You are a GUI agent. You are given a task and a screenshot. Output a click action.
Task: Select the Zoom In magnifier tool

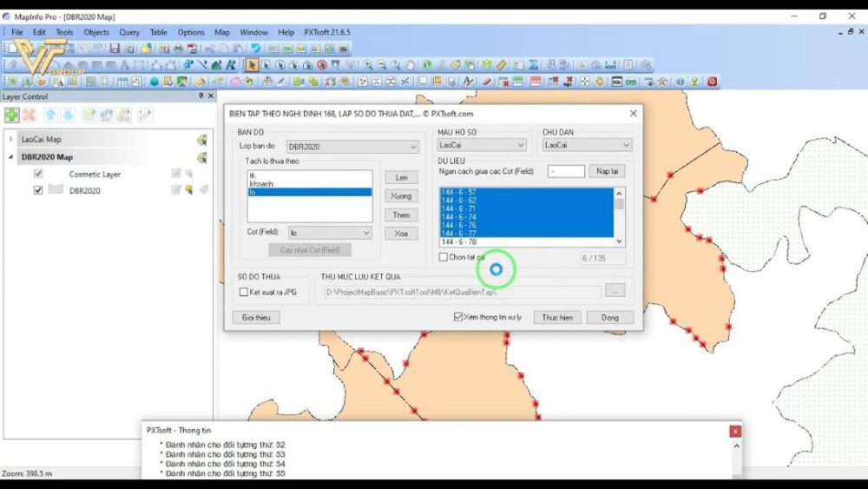click(367, 65)
